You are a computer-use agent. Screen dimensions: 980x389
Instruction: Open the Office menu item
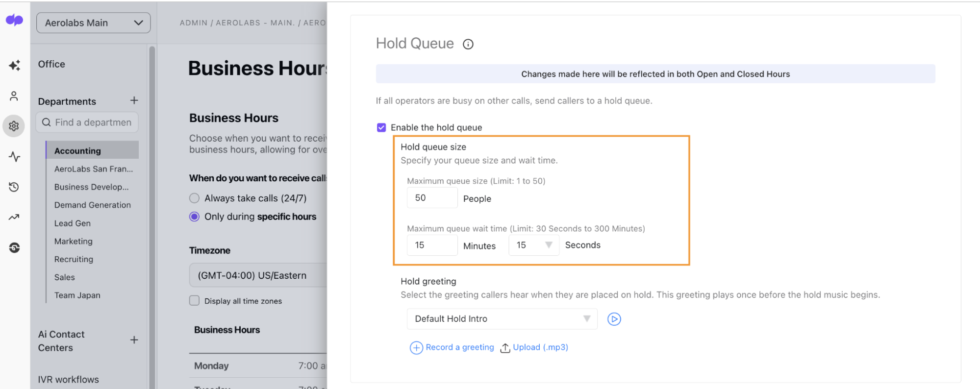[51, 64]
